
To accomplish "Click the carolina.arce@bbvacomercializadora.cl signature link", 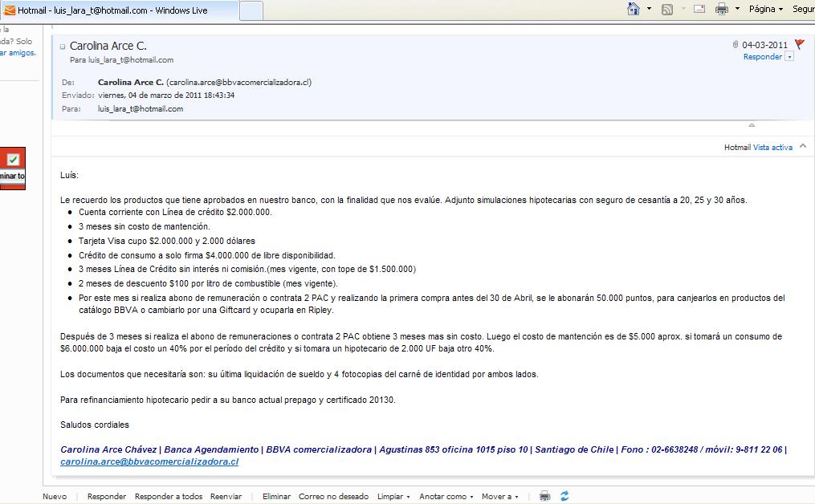I will (149, 461).
